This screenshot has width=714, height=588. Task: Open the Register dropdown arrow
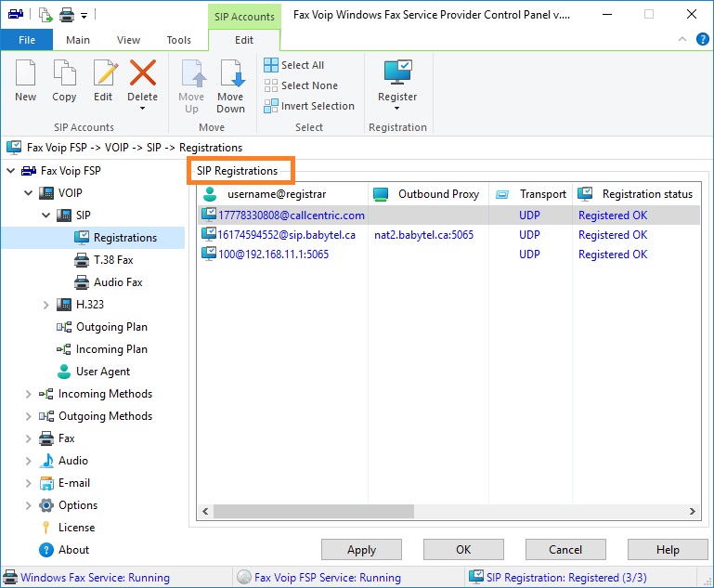[x=396, y=109]
